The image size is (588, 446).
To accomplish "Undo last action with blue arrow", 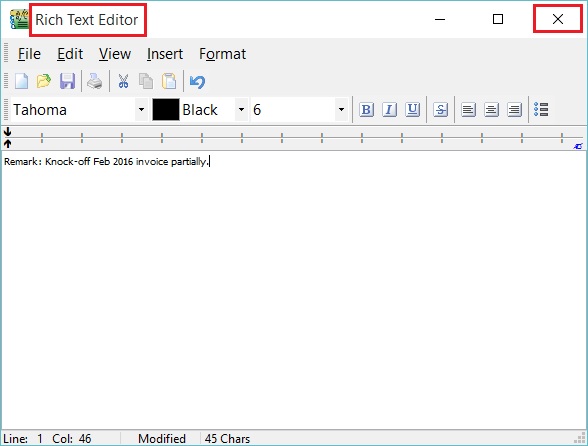I will coord(197,82).
